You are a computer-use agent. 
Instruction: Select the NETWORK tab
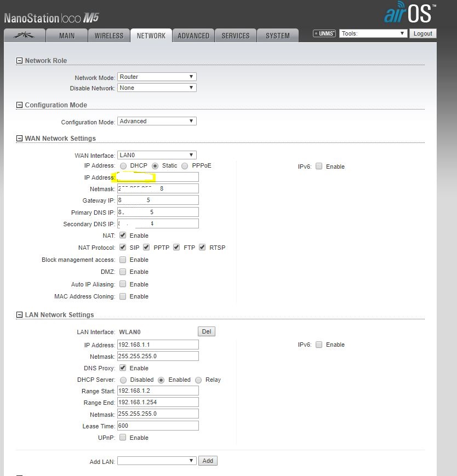[151, 36]
